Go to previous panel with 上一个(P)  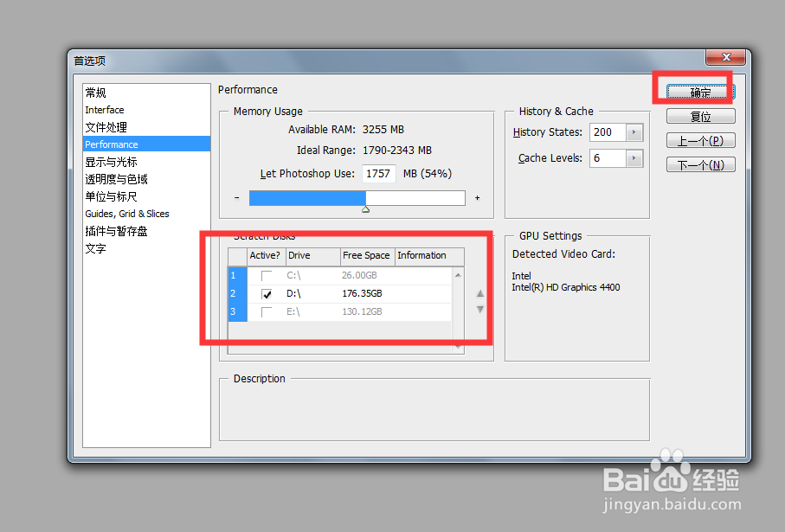click(700, 140)
